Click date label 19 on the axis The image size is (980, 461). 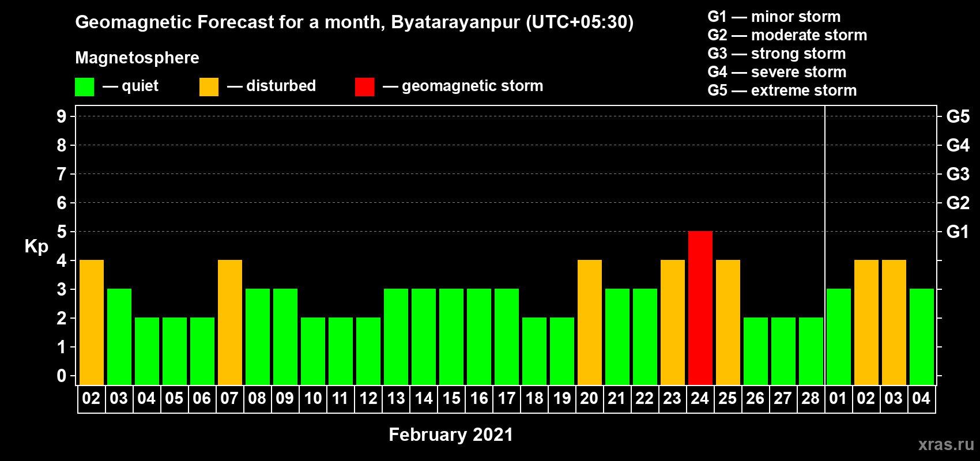point(561,398)
